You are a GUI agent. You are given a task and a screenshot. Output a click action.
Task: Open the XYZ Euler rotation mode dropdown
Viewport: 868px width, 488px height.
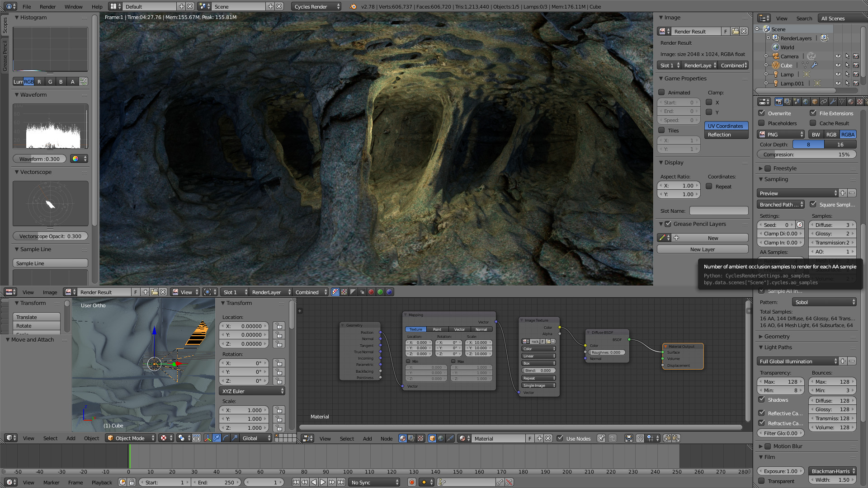[x=253, y=391]
